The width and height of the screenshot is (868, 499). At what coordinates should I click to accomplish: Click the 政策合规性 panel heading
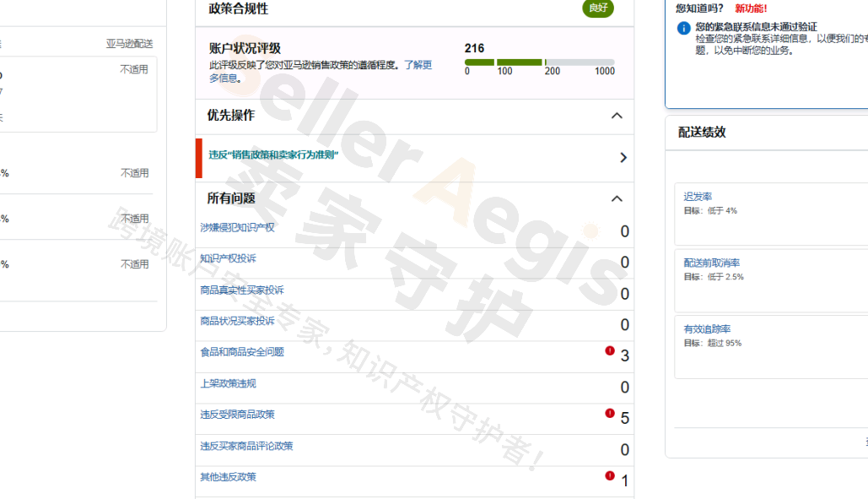click(x=238, y=8)
